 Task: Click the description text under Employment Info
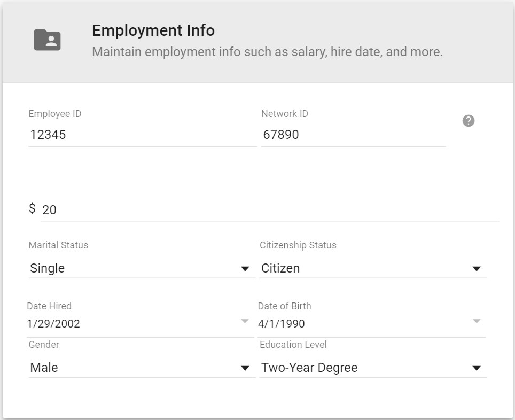(x=267, y=52)
